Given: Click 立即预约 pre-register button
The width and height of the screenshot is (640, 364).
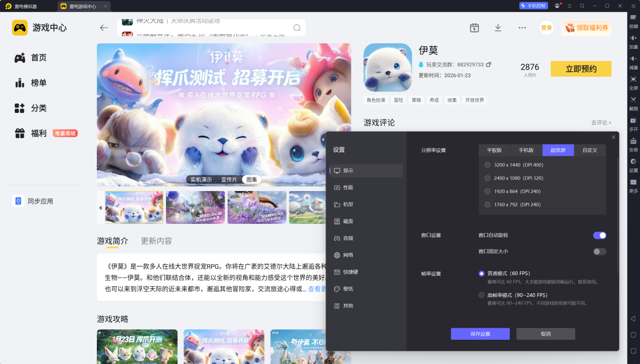Looking at the screenshot, I should click(x=581, y=69).
